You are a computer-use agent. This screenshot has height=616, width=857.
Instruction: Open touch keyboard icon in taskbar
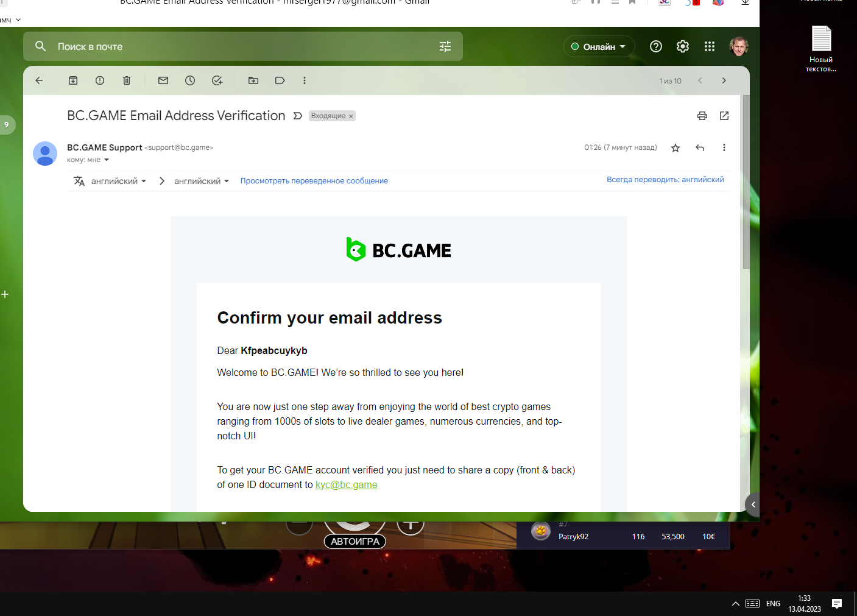[x=753, y=604]
